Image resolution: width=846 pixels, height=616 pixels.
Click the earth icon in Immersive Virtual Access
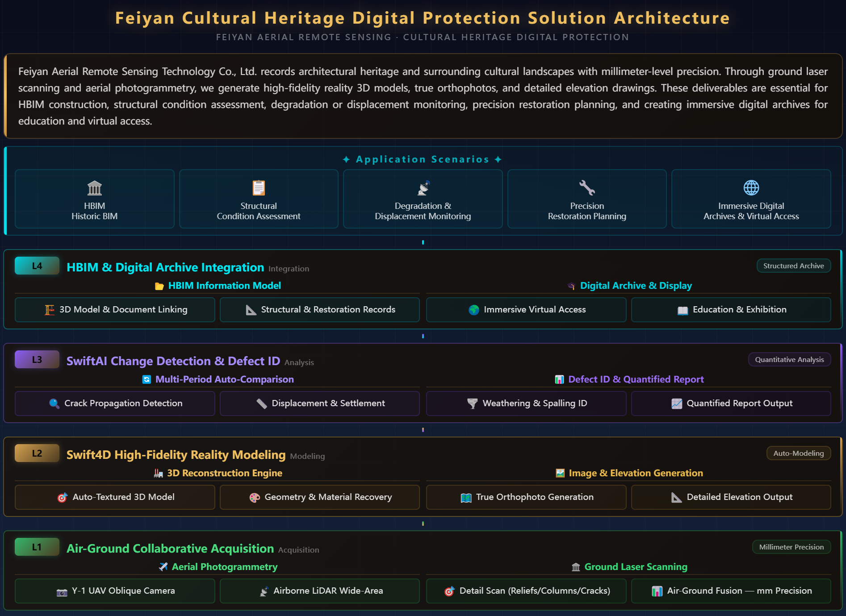pyautogui.click(x=474, y=310)
